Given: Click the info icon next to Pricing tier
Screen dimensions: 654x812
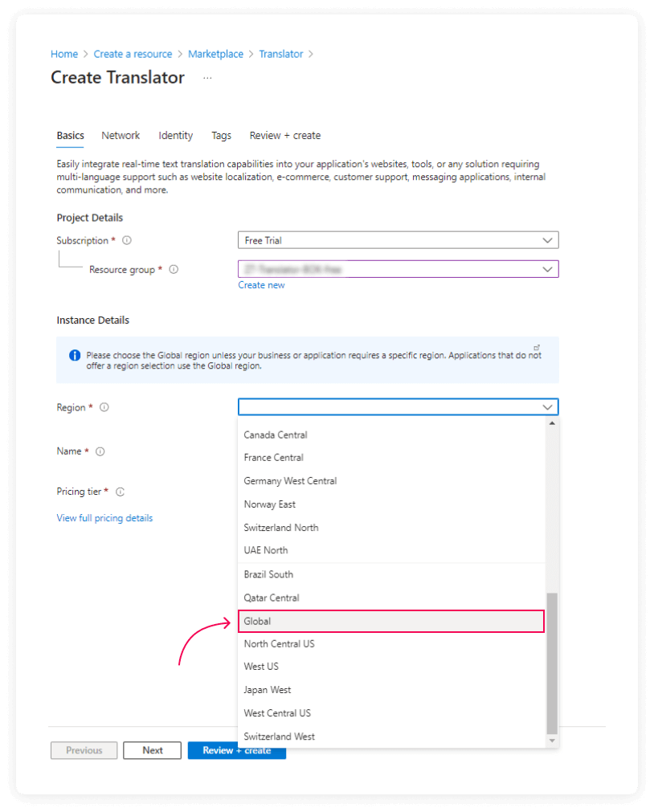Looking at the screenshot, I should 120,492.
